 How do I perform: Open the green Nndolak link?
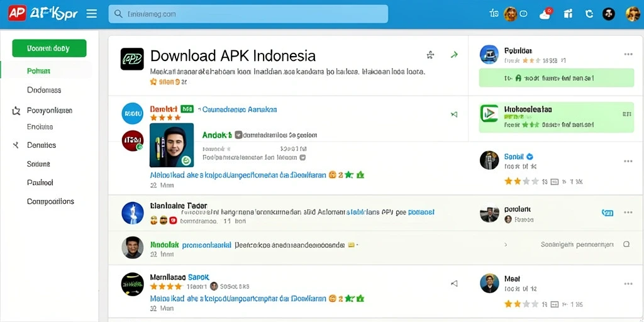coord(164,245)
